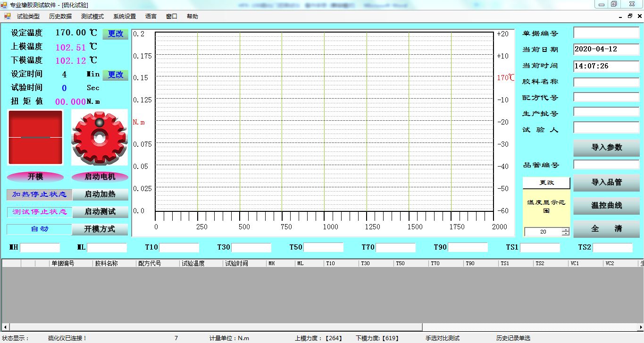
Task: Click the 配方代号 input field
Action: pos(606,97)
